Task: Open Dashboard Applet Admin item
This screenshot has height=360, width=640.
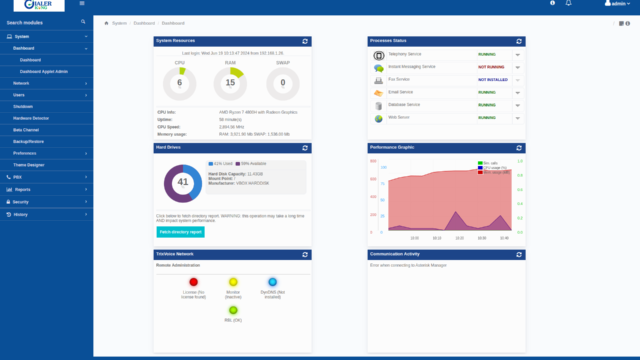Action: (x=47, y=71)
